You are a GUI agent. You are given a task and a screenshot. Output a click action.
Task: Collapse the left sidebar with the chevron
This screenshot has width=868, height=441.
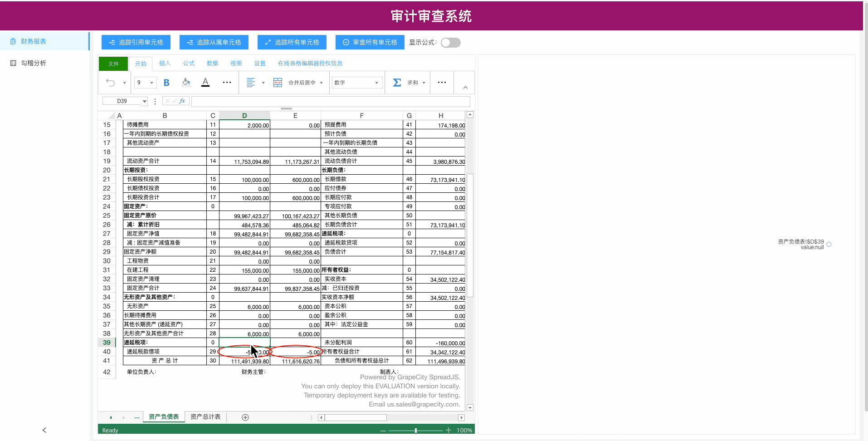(44, 430)
